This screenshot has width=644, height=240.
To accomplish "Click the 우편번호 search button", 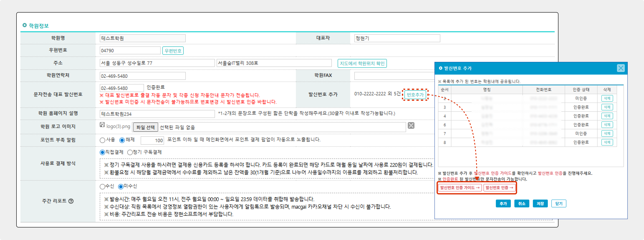I will tap(173, 51).
